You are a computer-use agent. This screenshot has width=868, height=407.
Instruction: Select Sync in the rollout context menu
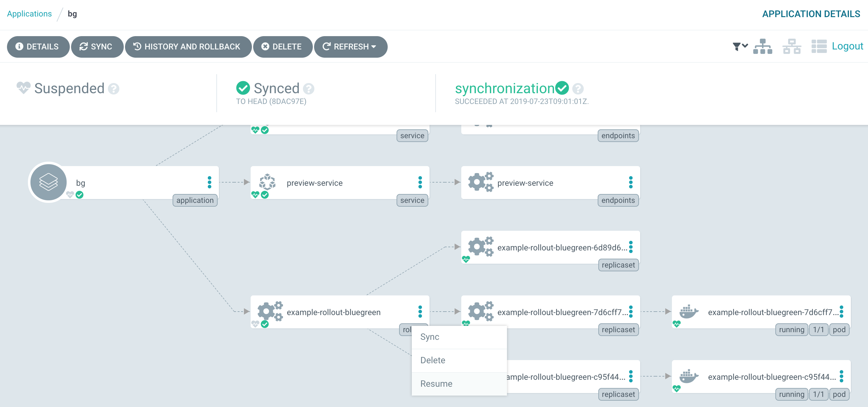pos(430,337)
